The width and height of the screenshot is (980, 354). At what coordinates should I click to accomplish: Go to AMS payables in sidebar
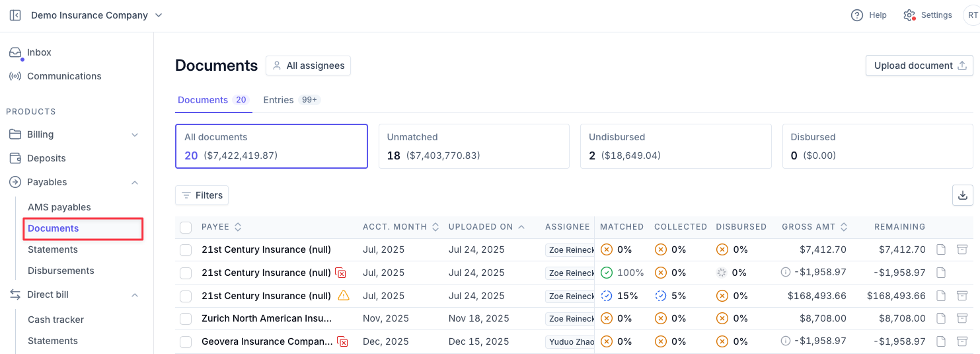pos(59,207)
